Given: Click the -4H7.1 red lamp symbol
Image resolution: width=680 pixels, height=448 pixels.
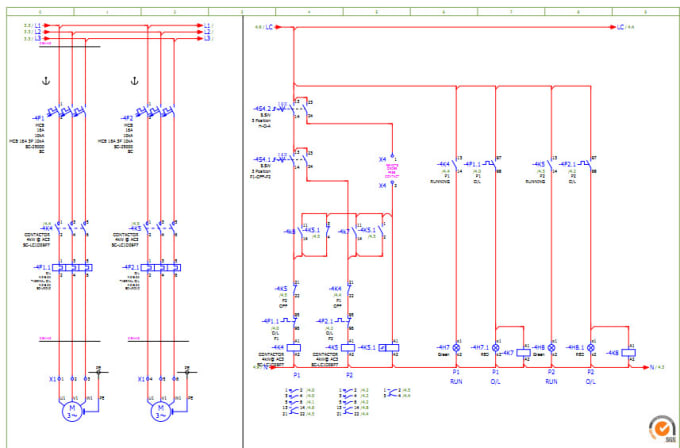Looking at the screenshot, I should pos(496,348).
